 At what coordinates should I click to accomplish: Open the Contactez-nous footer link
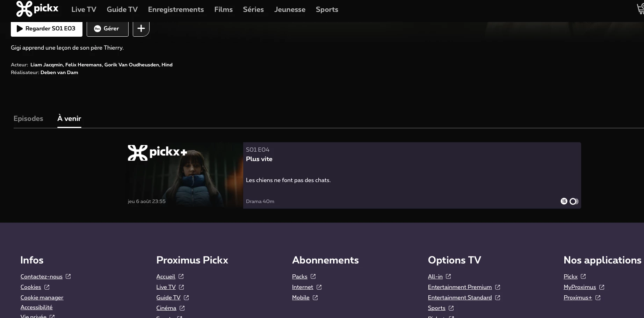[x=42, y=276]
